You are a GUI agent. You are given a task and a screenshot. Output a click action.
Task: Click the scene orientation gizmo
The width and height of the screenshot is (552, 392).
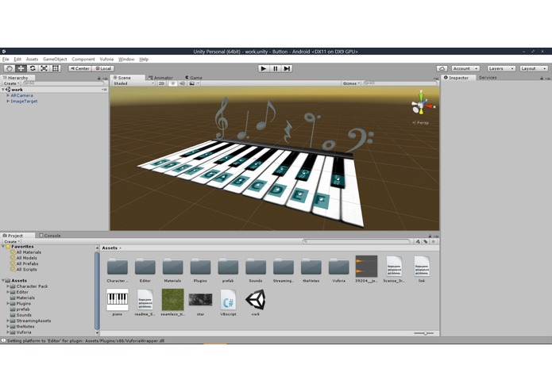pos(422,105)
